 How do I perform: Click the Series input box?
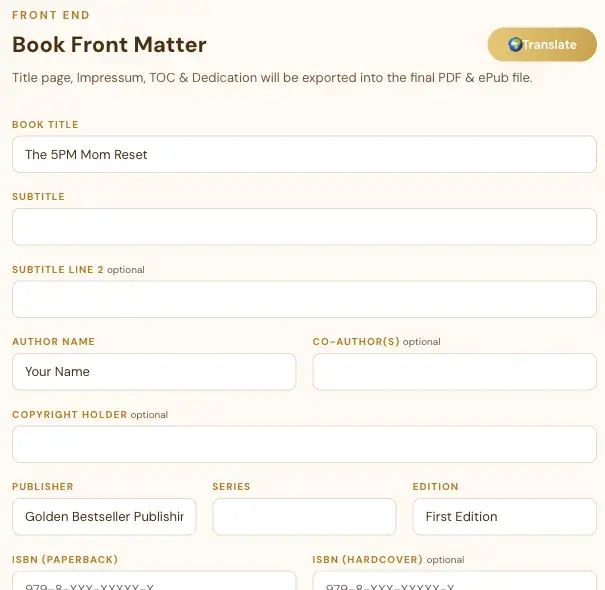304,517
